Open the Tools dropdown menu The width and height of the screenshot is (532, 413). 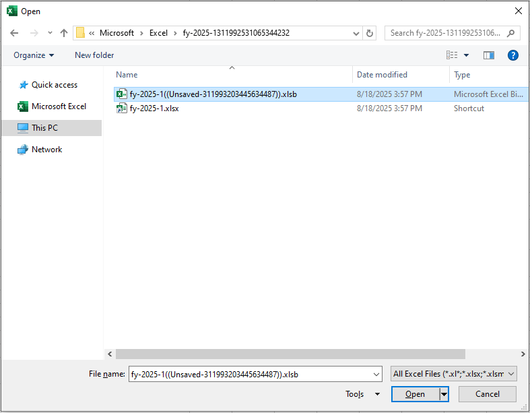point(362,394)
